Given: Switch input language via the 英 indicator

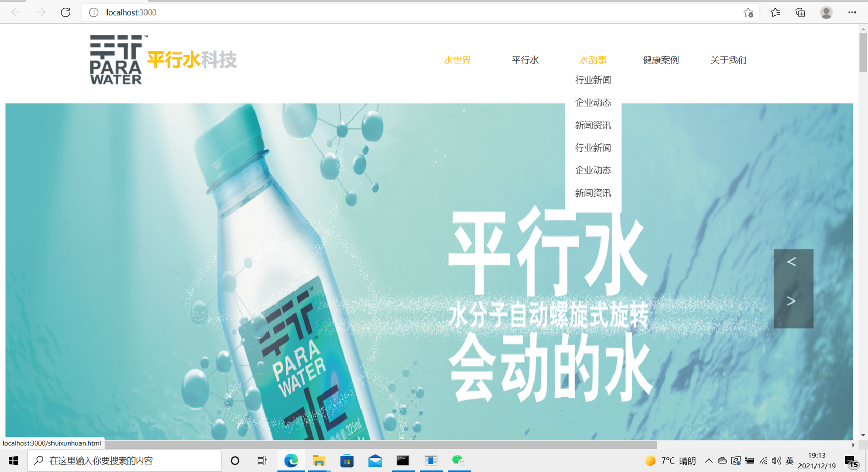Looking at the screenshot, I should point(790,461).
